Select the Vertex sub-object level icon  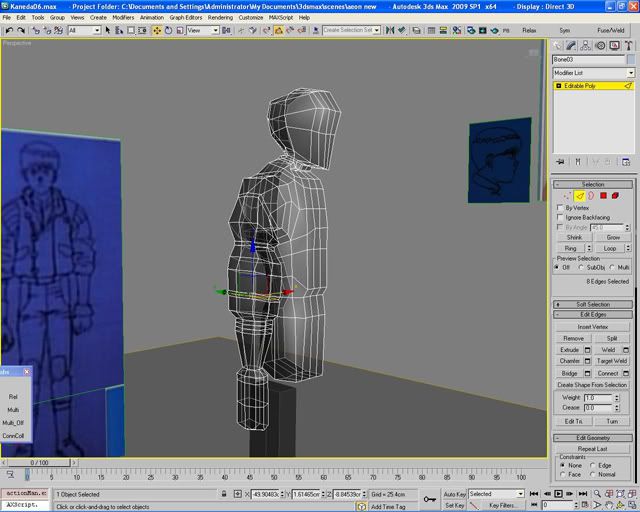[568, 196]
